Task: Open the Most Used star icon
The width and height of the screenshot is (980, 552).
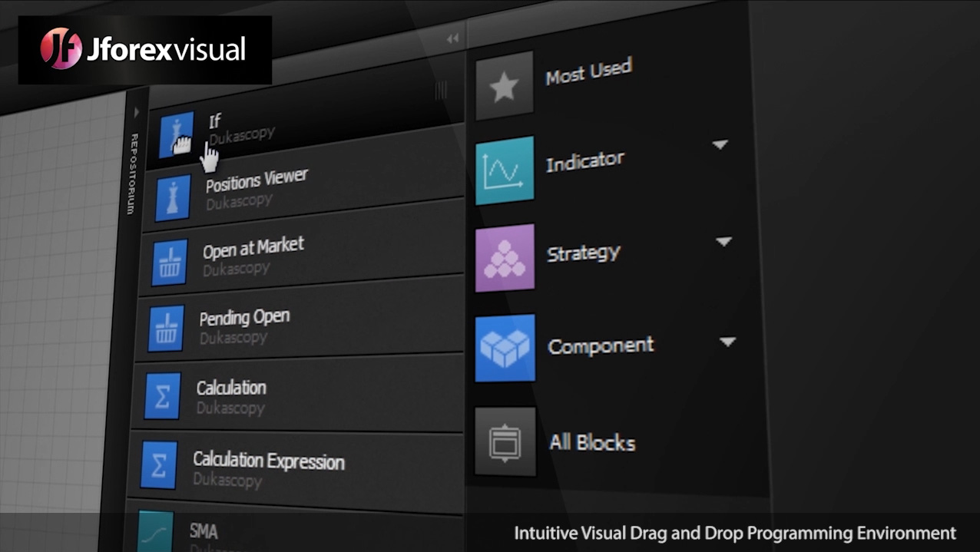Action: pyautogui.click(x=504, y=86)
